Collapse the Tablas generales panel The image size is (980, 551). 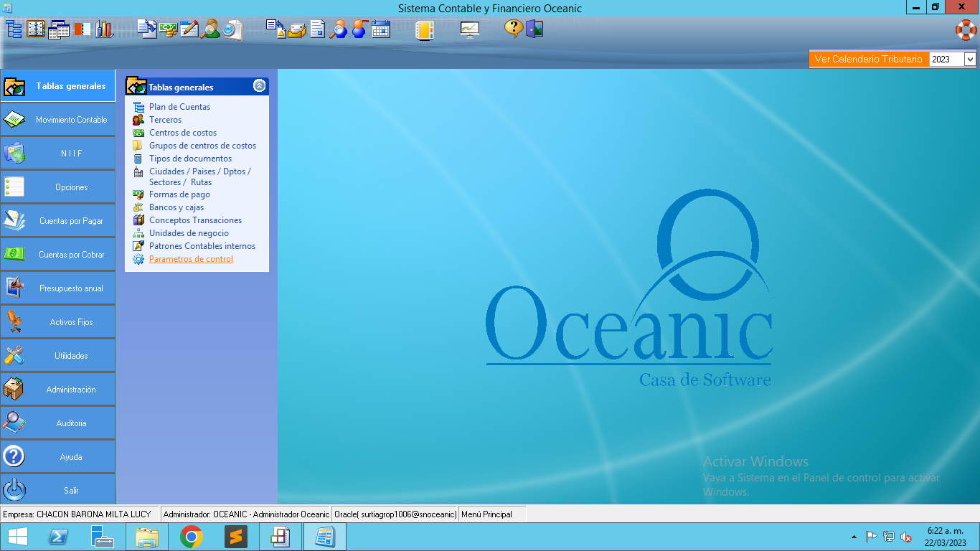260,86
